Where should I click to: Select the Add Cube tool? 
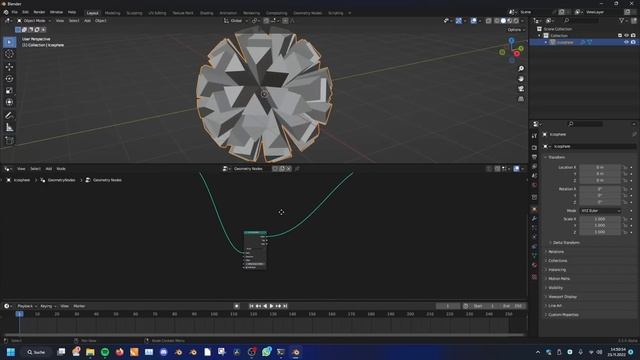click(x=9, y=141)
